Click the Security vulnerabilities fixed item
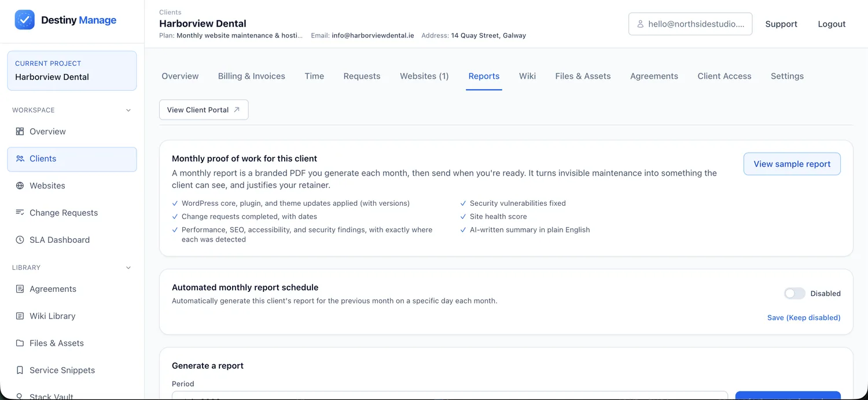Screen dimensions: 868x400 point(517,203)
